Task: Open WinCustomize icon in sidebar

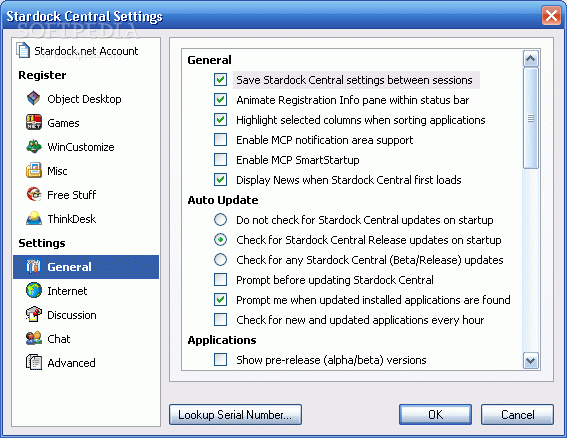Action: [x=34, y=146]
